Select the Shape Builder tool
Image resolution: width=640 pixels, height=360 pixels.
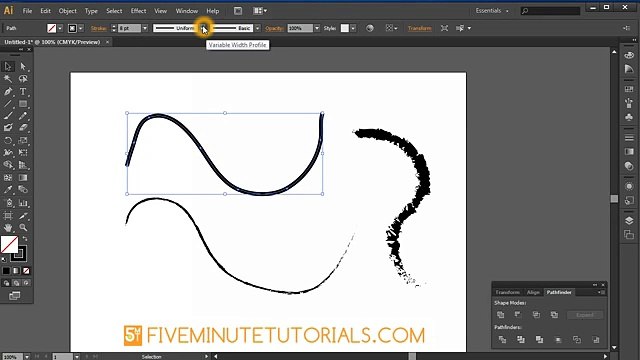[8, 165]
